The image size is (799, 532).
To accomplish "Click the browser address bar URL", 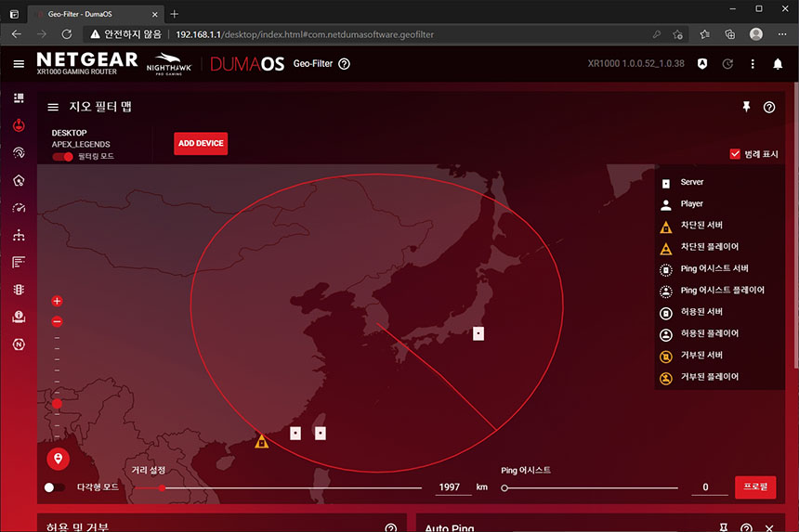I will 305,34.
